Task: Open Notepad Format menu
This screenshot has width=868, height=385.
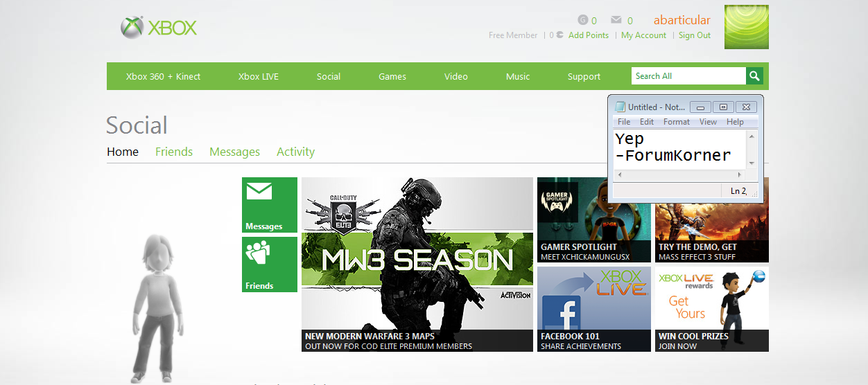Action: click(677, 122)
